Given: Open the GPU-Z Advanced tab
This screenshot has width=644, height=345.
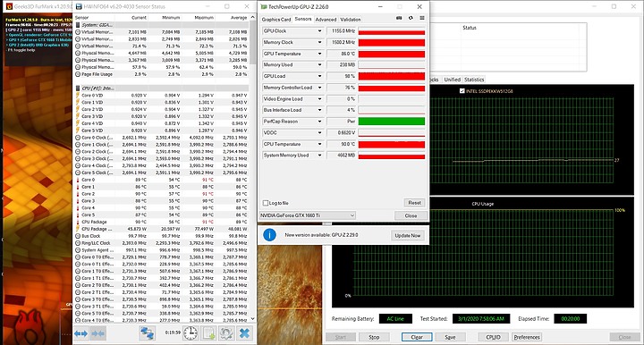Looking at the screenshot, I should (326, 20).
